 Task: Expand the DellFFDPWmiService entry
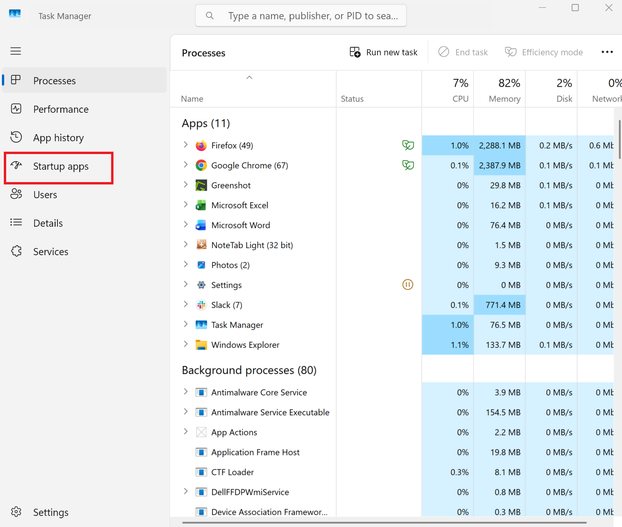(x=185, y=491)
